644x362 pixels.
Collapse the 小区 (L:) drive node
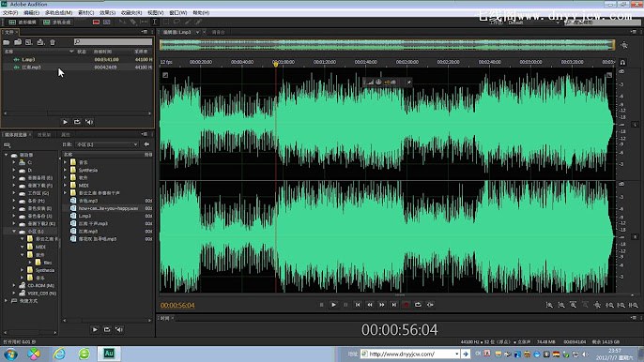(14, 232)
